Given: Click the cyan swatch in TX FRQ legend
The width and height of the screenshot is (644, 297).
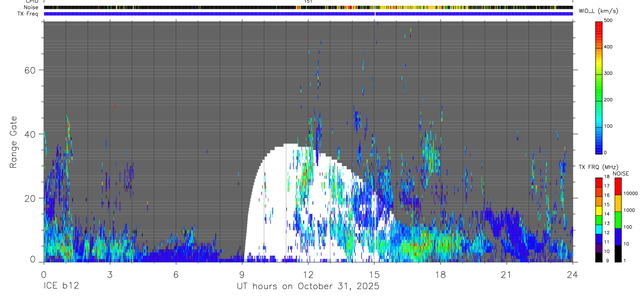Looking at the screenshot, I should [x=599, y=229].
